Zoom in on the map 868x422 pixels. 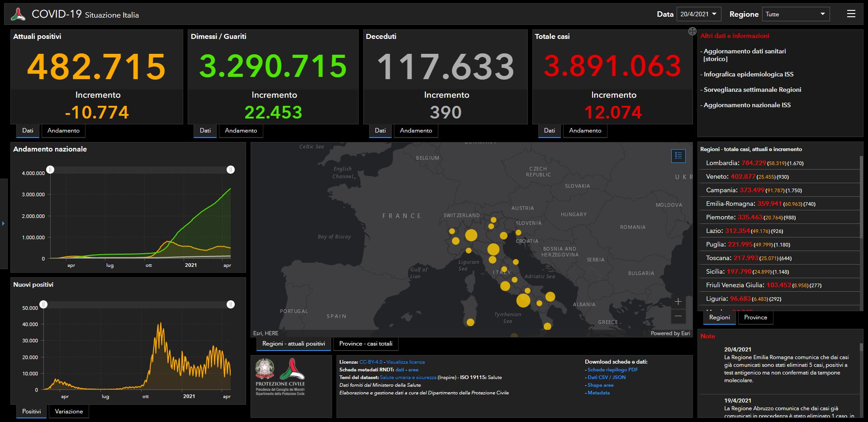coord(678,302)
